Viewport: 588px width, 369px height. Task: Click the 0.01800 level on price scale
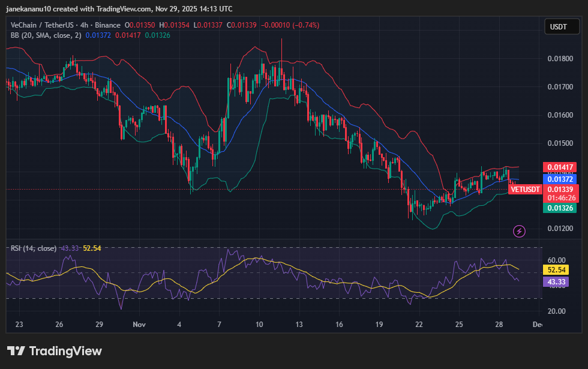coord(559,59)
